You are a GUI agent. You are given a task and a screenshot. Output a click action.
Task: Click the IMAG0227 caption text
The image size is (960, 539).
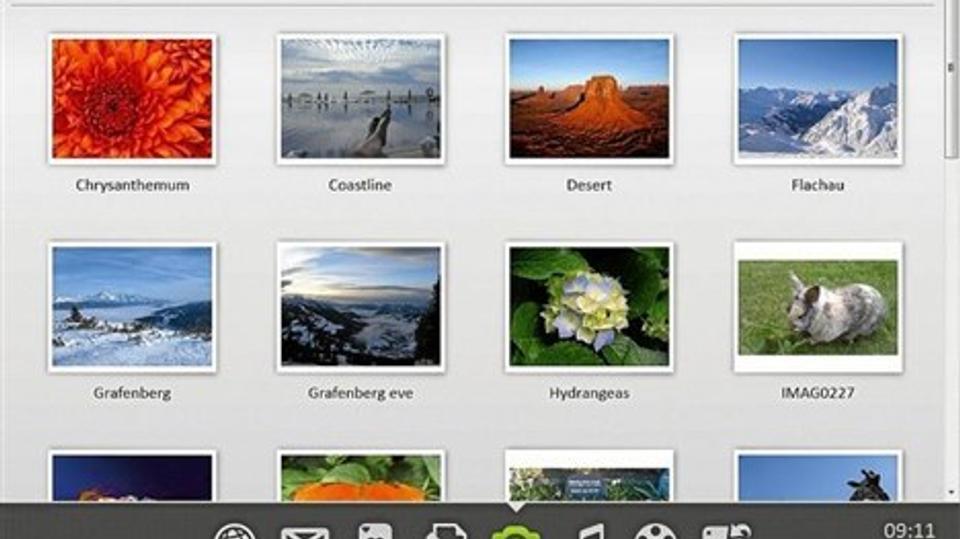(818, 393)
